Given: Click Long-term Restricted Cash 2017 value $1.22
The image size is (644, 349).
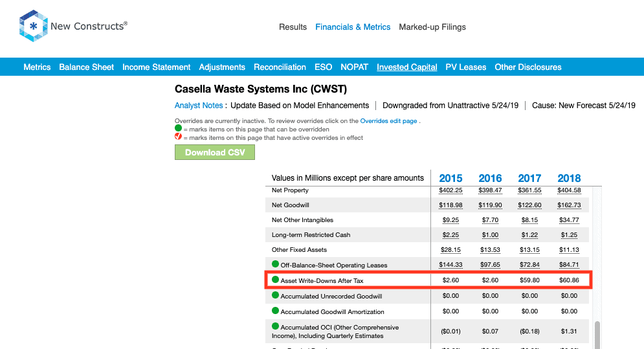Looking at the screenshot, I should point(529,235).
